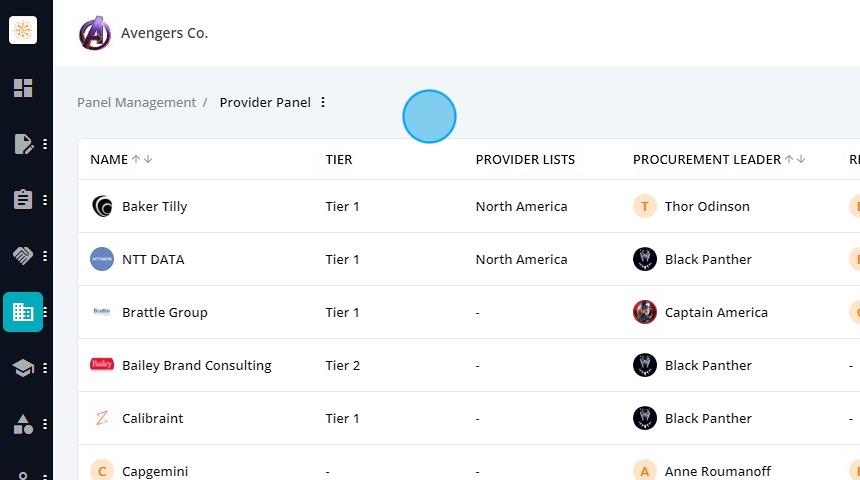Click Black Panther name in NTT DATA row
Viewport: 860px width, 480px height.
[708, 259]
